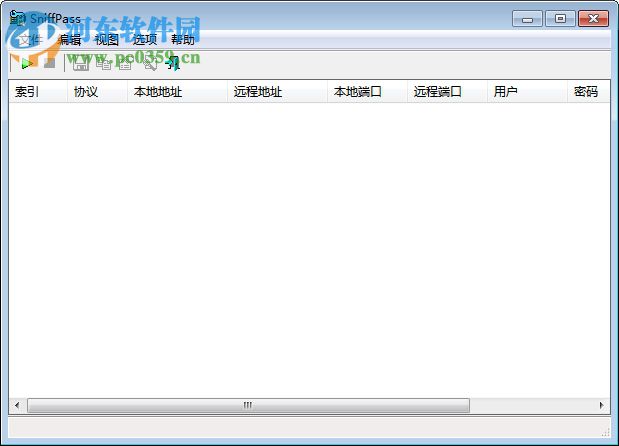619x446 pixels.
Task: Maximize the SniffPass window
Action: click(x=560, y=19)
